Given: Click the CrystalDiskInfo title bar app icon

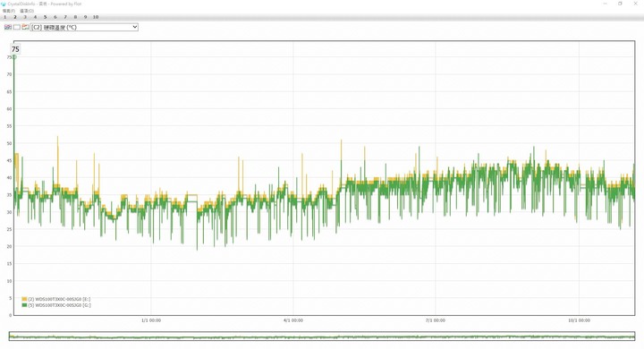Looking at the screenshot, I should point(4,4).
